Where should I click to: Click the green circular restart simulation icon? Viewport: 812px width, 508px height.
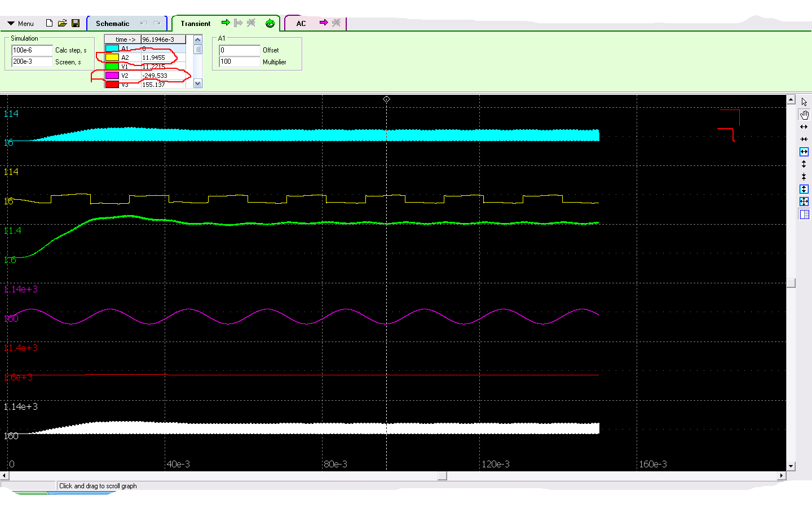click(x=270, y=23)
